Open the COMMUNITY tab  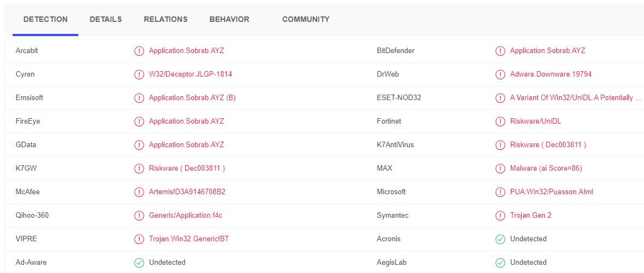(x=306, y=19)
